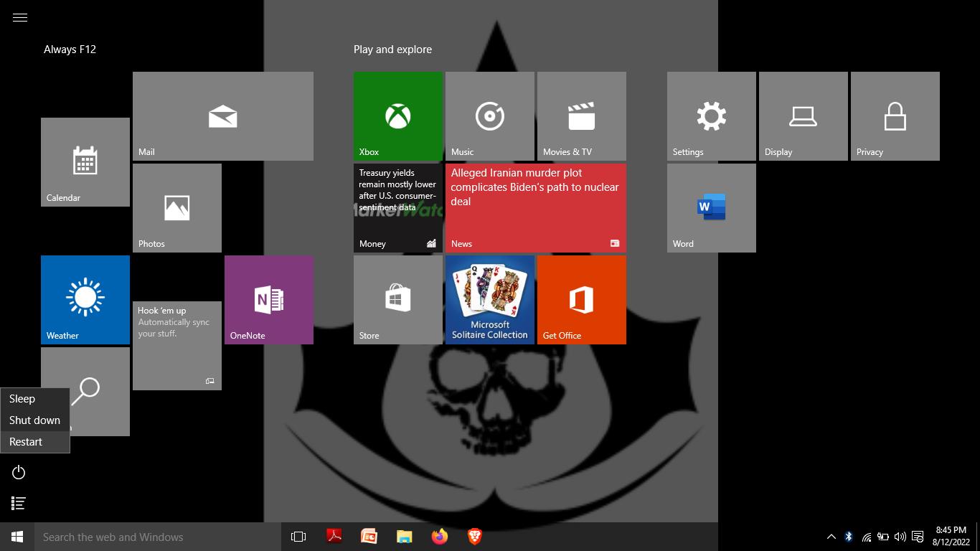Open the volume speaker tray icon
Image resolution: width=980 pixels, height=551 pixels.
900,537
